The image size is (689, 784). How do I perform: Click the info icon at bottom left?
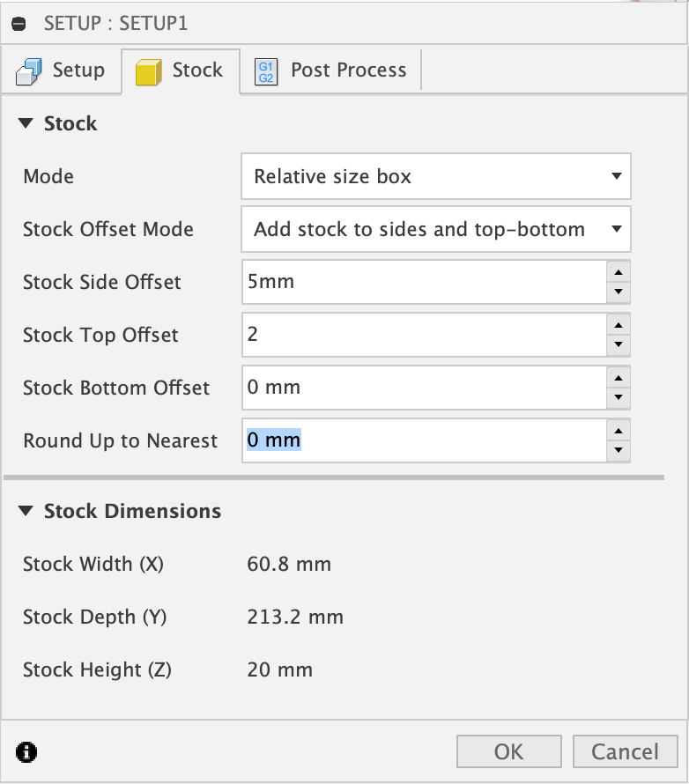coord(27,751)
